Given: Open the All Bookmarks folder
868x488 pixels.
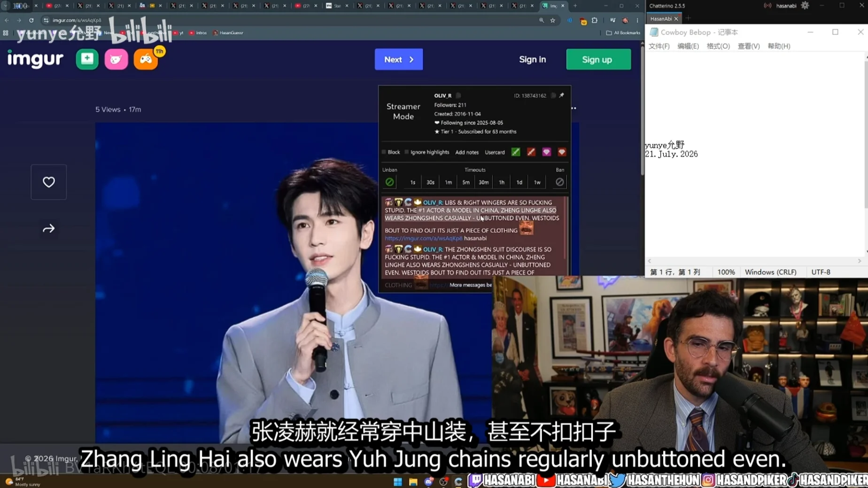Looking at the screenshot, I should [x=623, y=33].
